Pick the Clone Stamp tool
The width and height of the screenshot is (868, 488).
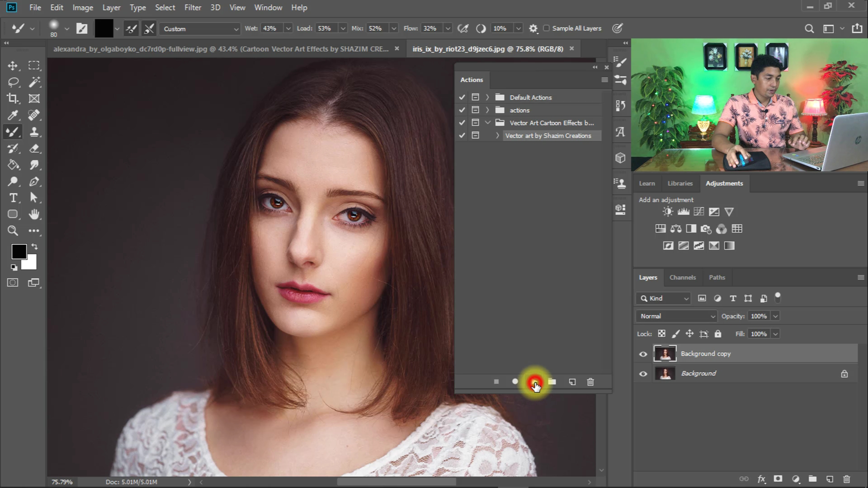(x=34, y=132)
